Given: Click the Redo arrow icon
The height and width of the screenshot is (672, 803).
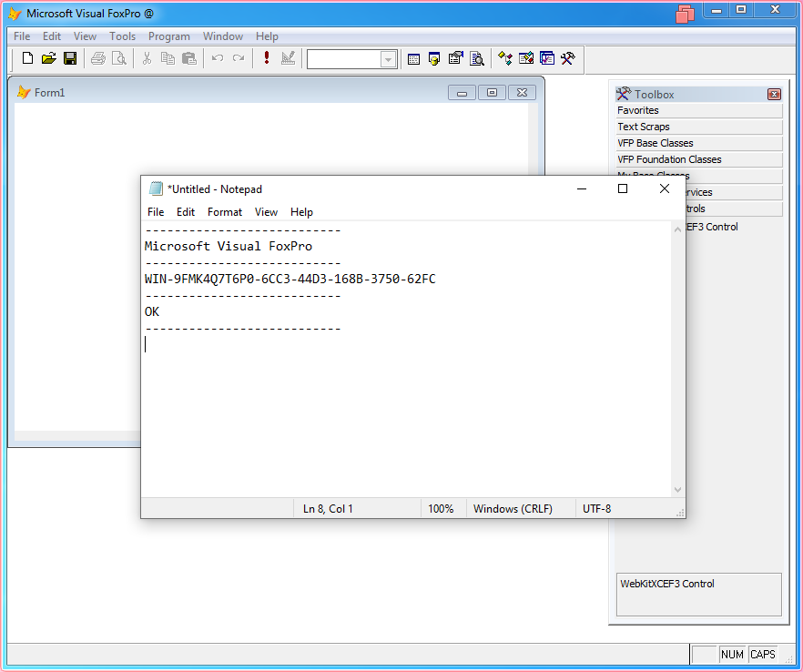Looking at the screenshot, I should tap(239, 58).
